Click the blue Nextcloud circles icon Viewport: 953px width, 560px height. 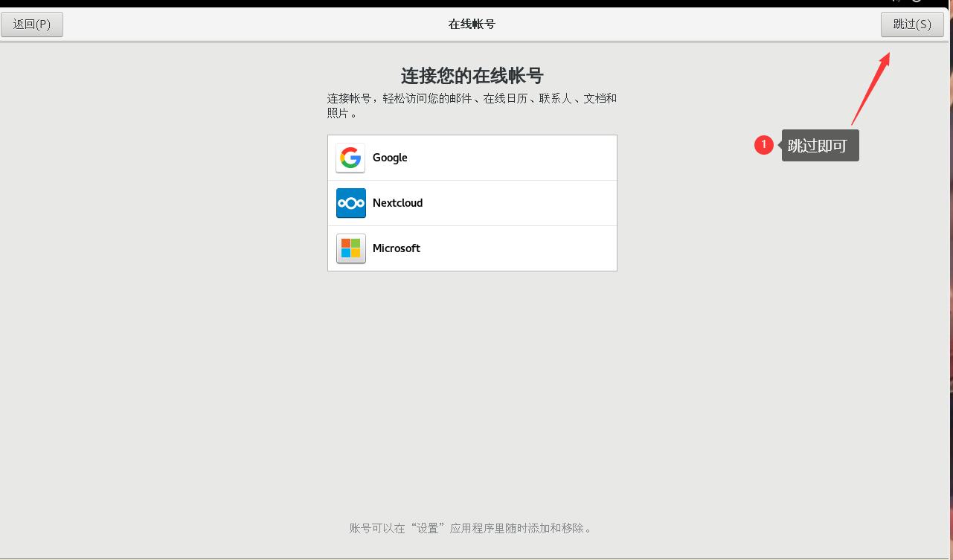point(350,203)
